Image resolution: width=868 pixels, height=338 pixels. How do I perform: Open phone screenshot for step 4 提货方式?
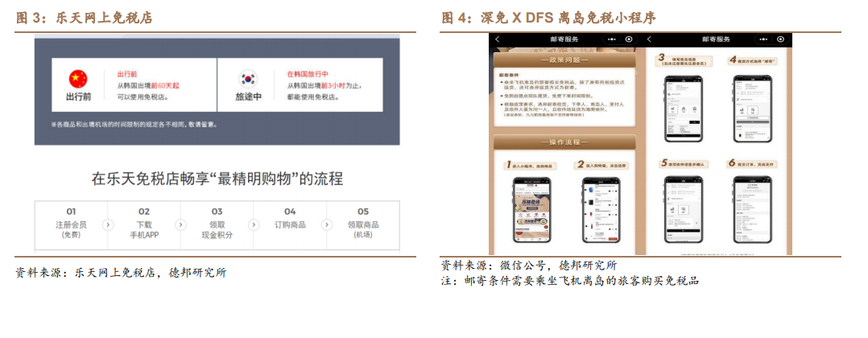click(x=752, y=108)
